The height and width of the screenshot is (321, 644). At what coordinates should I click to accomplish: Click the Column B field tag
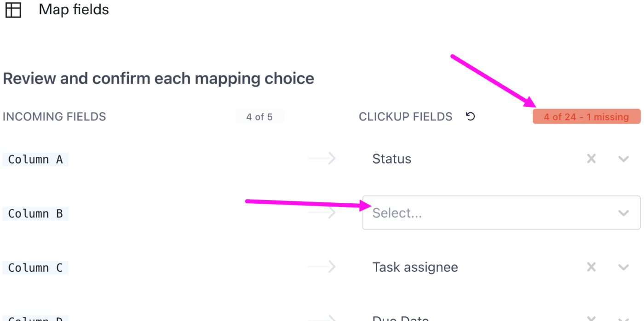(35, 213)
